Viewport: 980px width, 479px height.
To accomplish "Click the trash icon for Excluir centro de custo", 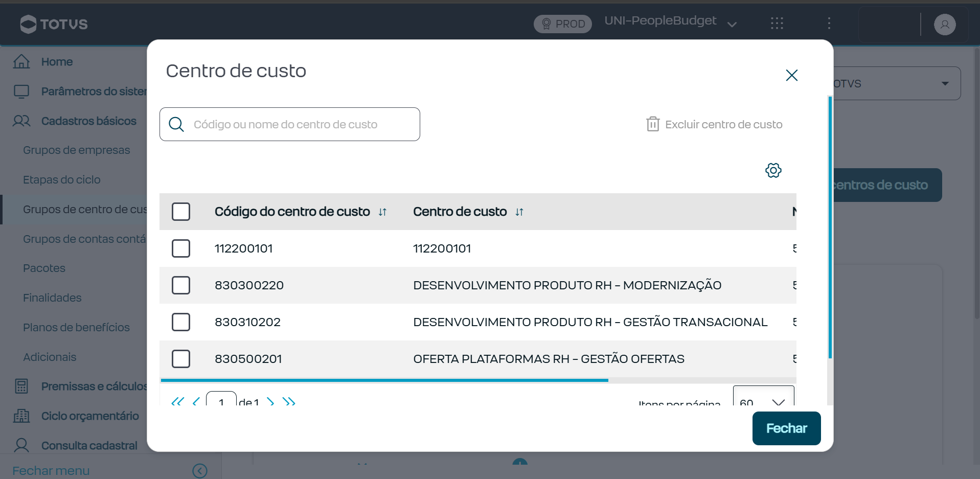I will pos(652,124).
